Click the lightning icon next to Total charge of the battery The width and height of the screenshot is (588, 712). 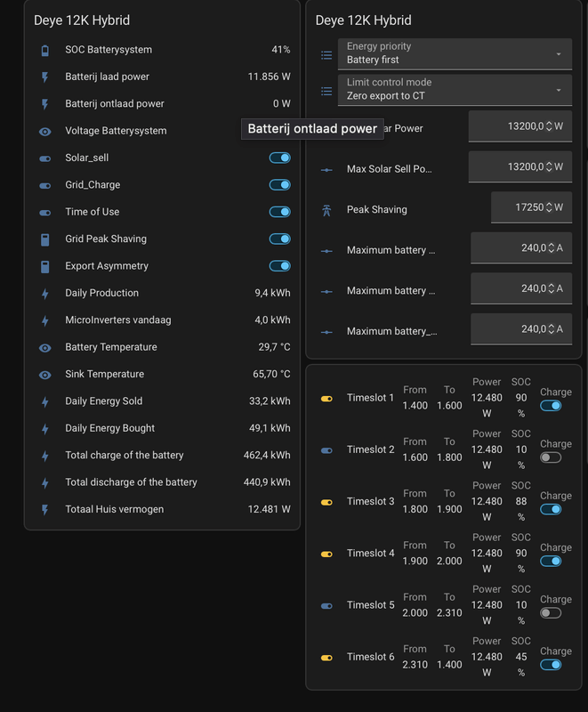44,456
